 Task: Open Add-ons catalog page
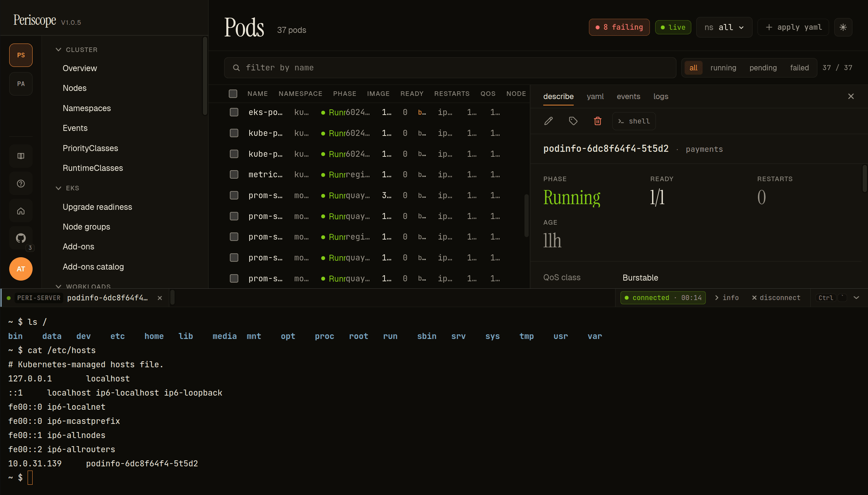click(x=93, y=267)
